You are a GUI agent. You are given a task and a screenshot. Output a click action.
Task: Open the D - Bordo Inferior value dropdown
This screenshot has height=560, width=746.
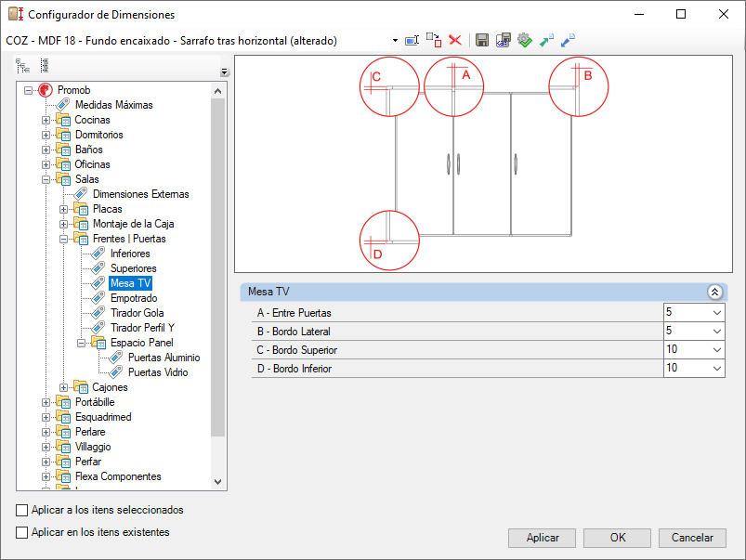pyautogui.click(x=717, y=369)
